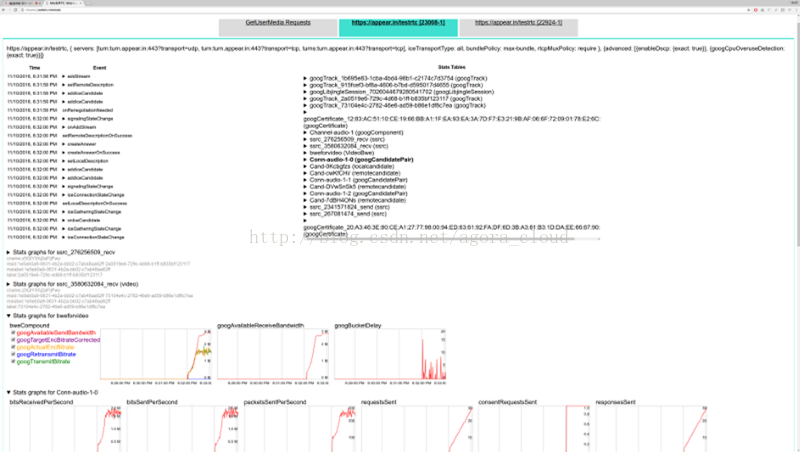Select the WebRTC internals browser tab
The width and height of the screenshot is (800, 452).
point(64,3)
